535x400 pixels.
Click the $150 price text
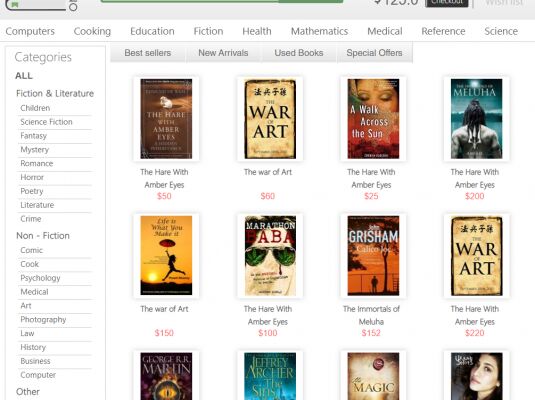tap(164, 333)
